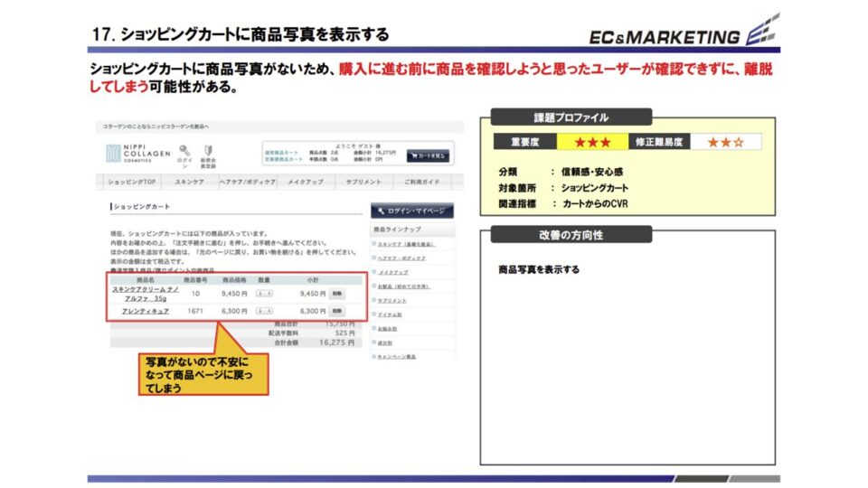Click the text 商品写真を表示する in improvement box
Image resolution: width=868 pixels, height=488 pixels.
coord(539,269)
